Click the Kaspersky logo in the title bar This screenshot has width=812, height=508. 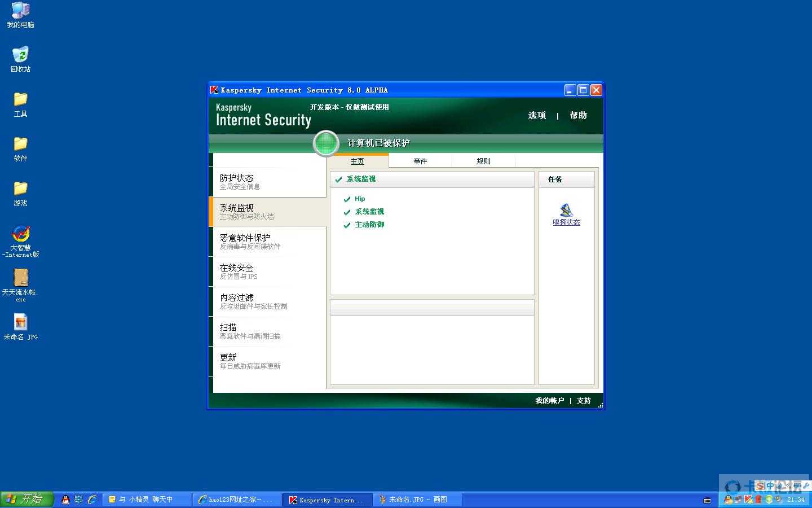214,90
